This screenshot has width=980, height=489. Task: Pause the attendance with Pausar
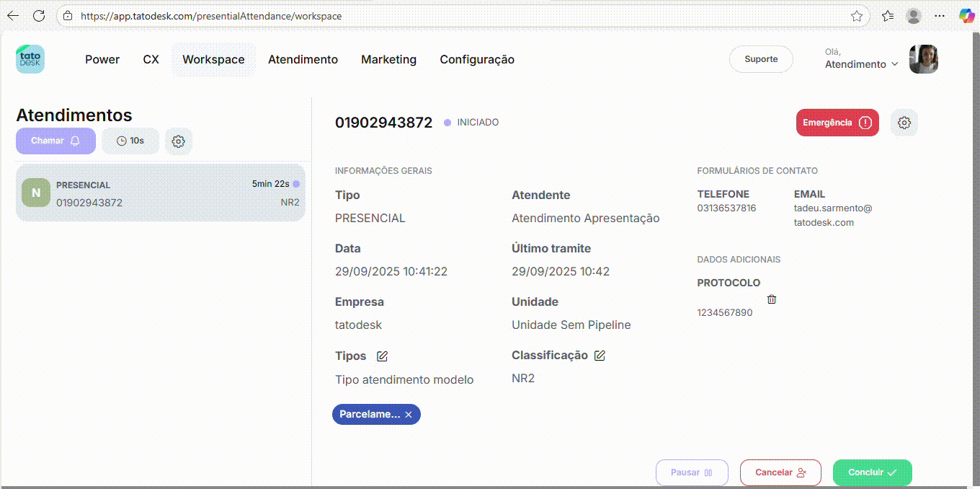pyautogui.click(x=691, y=472)
